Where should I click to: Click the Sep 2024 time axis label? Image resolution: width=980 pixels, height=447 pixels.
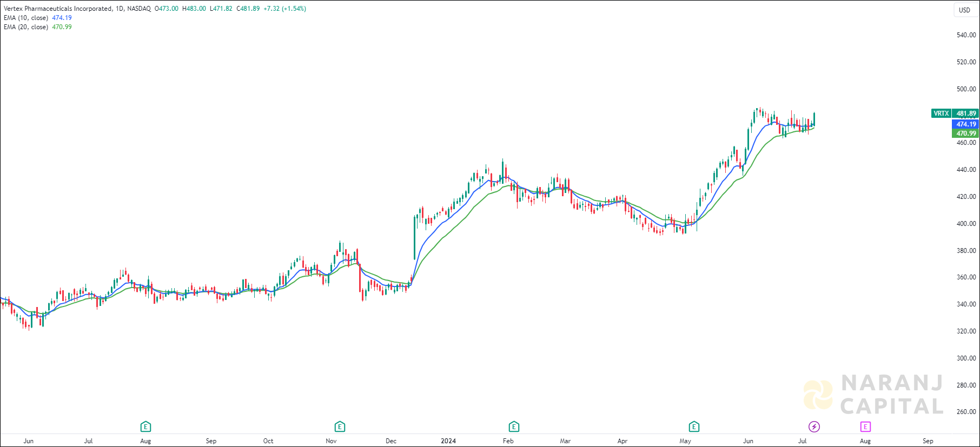tap(928, 441)
